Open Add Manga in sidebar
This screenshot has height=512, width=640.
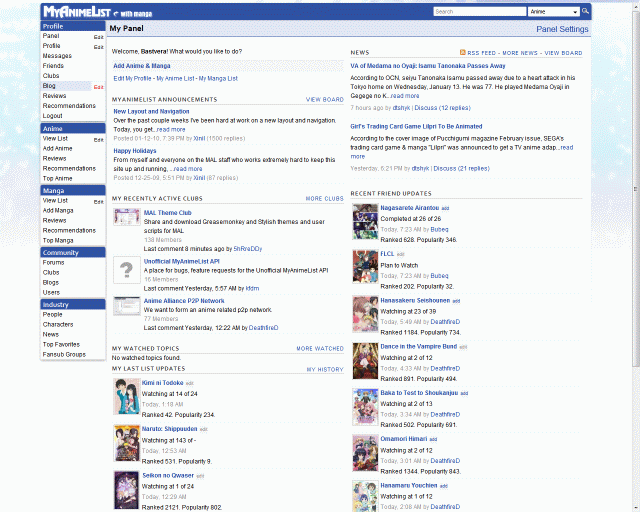(58, 210)
